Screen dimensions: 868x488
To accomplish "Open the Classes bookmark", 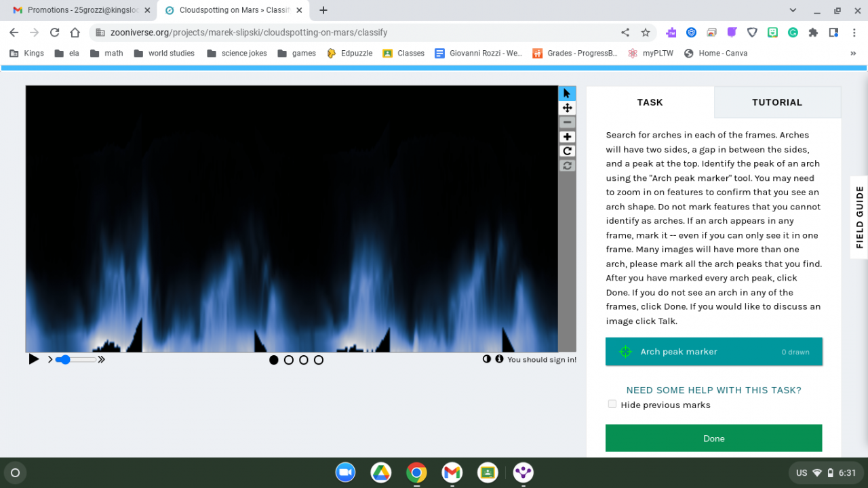I will 404,53.
